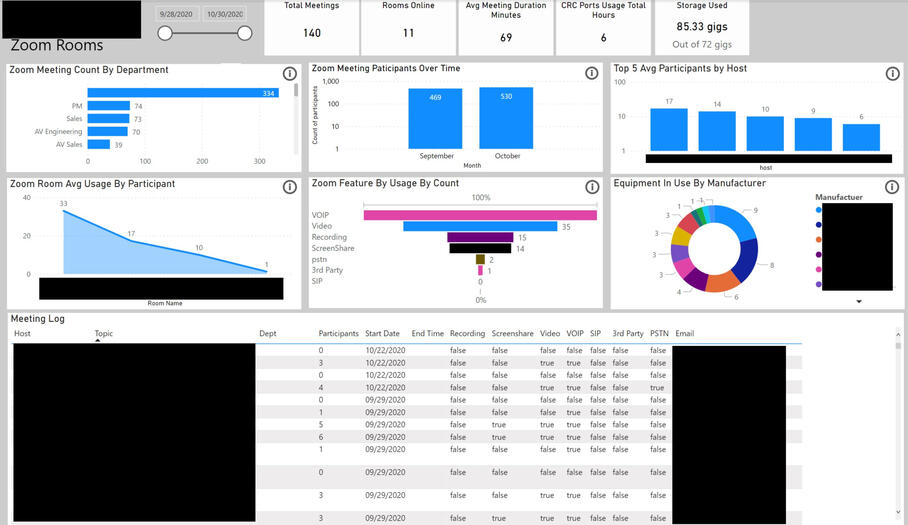Select the PM department bar
Screen dimensions: 908x525
[108, 105]
